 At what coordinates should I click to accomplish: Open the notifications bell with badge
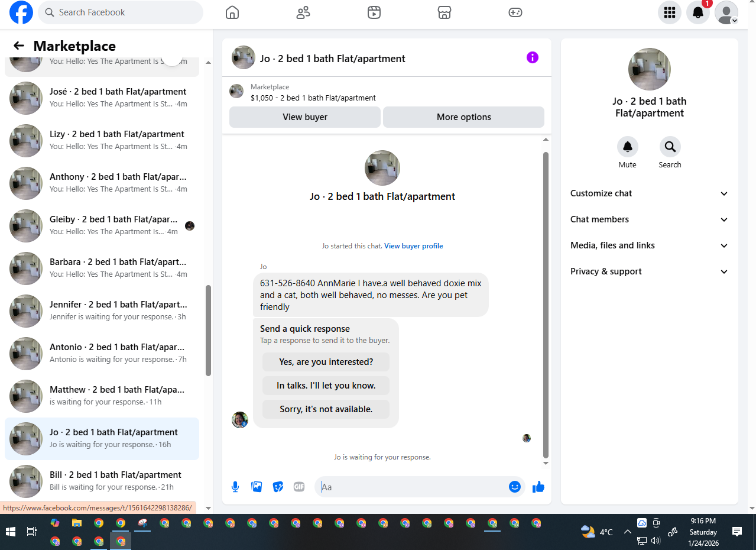tap(698, 12)
